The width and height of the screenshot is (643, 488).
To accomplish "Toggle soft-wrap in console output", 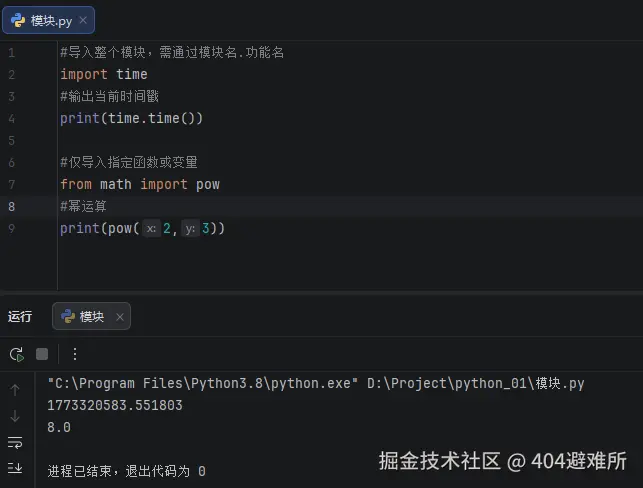I will pyautogui.click(x=15, y=442).
